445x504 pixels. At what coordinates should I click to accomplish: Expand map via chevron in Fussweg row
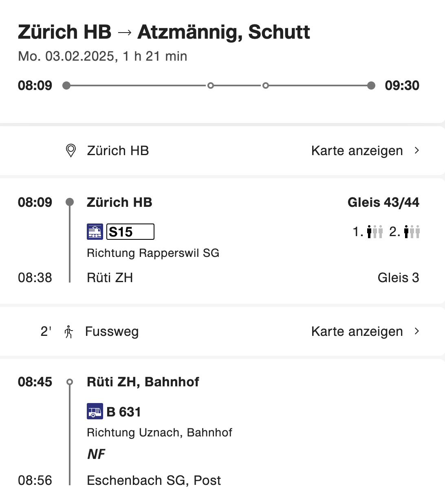416,331
